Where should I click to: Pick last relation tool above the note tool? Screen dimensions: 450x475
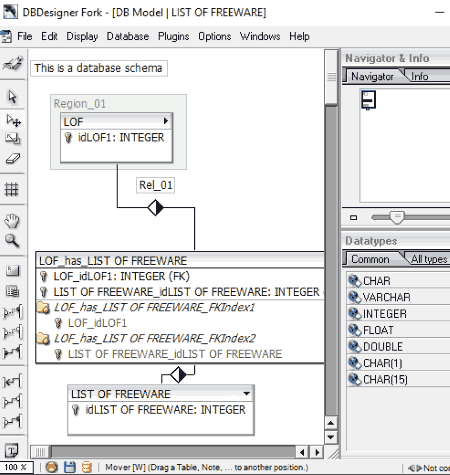(13, 421)
